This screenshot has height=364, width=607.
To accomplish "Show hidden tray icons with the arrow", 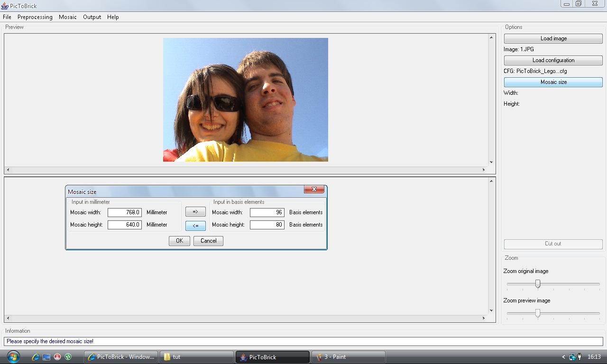I will 563,357.
